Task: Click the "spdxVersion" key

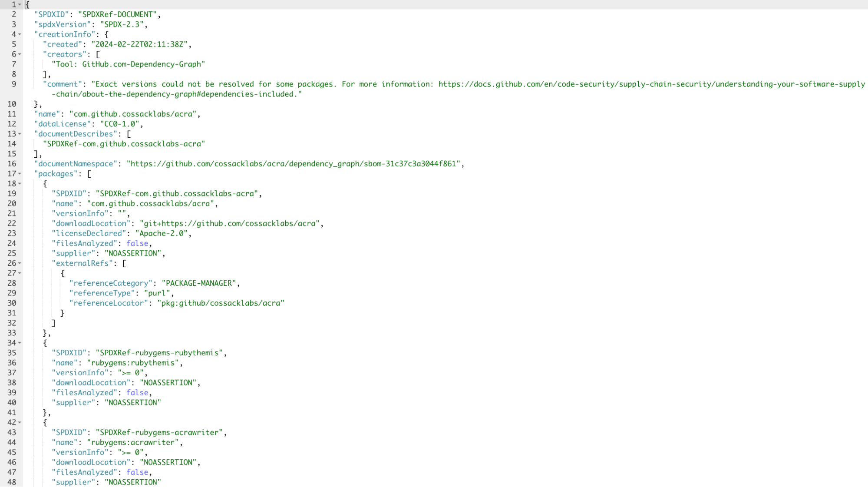Action: pyautogui.click(x=63, y=24)
